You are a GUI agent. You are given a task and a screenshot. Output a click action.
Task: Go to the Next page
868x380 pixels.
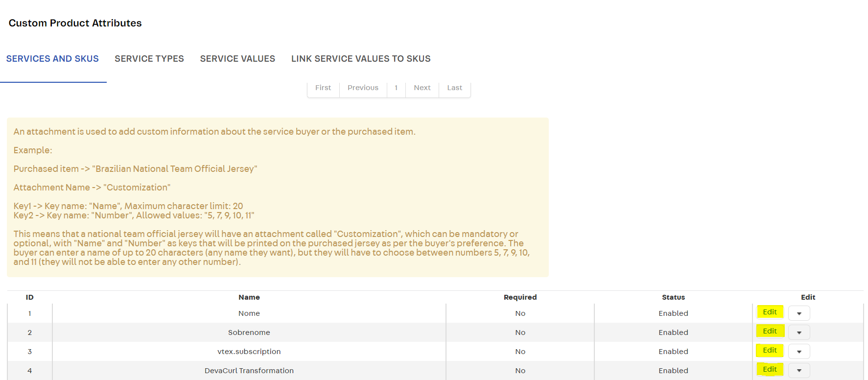(422, 88)
